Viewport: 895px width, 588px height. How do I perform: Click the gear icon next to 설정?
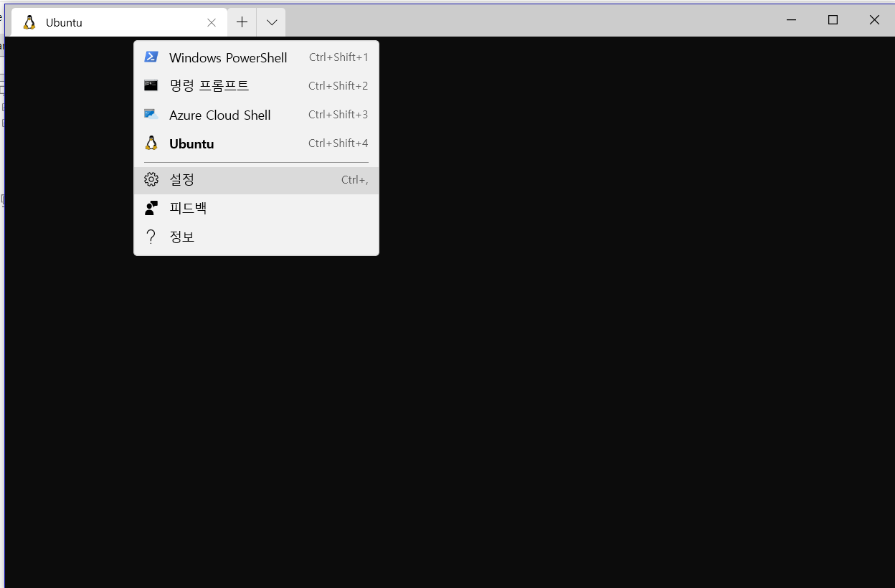coord(151,179)
